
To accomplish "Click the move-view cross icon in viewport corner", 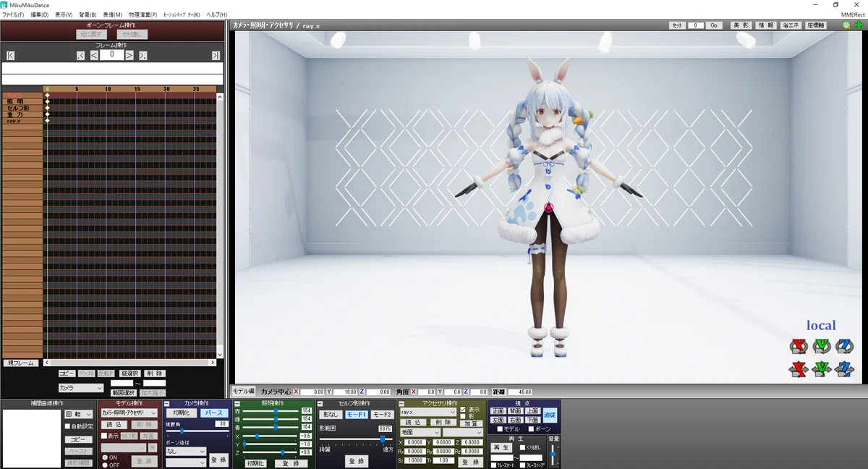I will coord(859,25).
